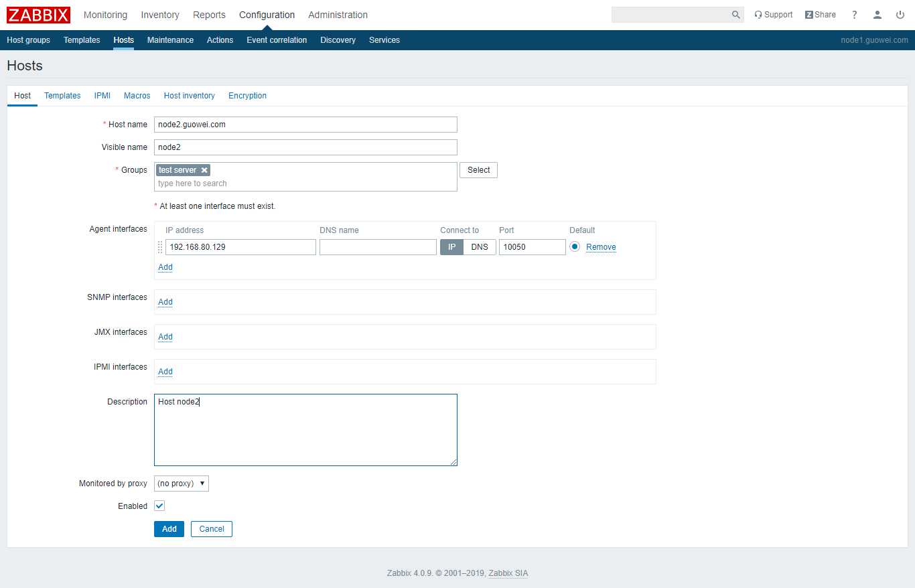Focus the top search field
This screenshot has width=915, height=588.
coord(670,15)
